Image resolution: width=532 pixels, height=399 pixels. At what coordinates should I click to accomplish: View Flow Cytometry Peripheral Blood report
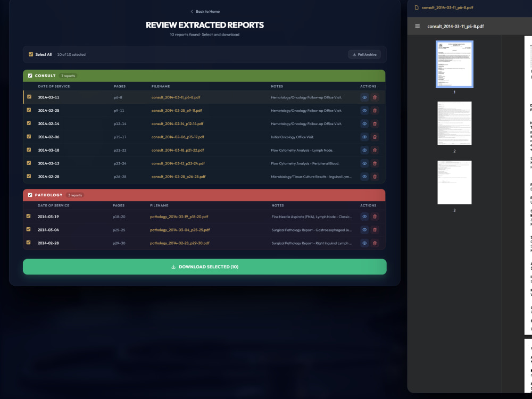[364, 163]
